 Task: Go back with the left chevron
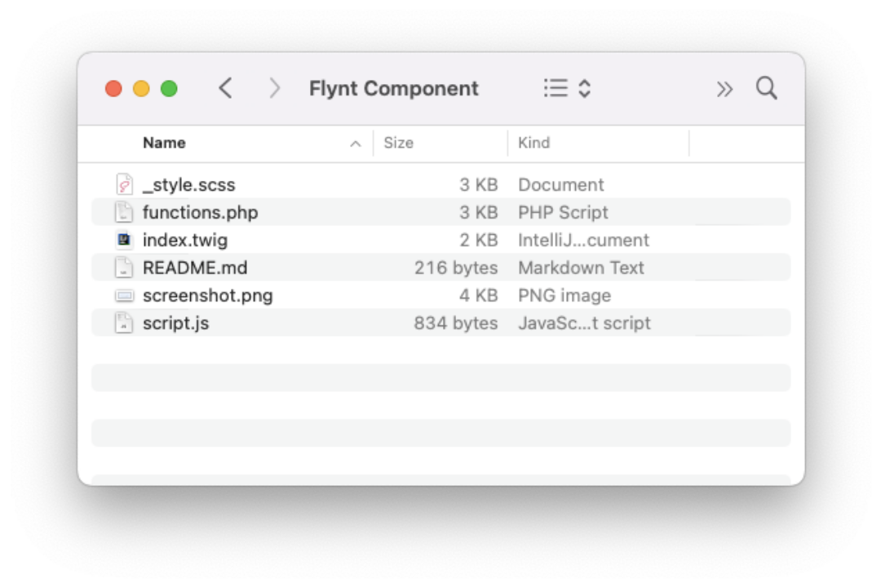click(225, 88)
